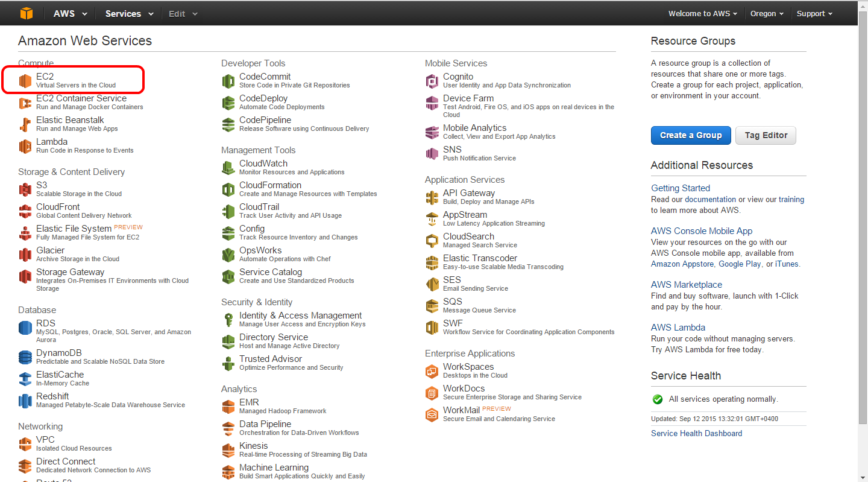Open the ElastiCache service link

[x=60, y=375]
